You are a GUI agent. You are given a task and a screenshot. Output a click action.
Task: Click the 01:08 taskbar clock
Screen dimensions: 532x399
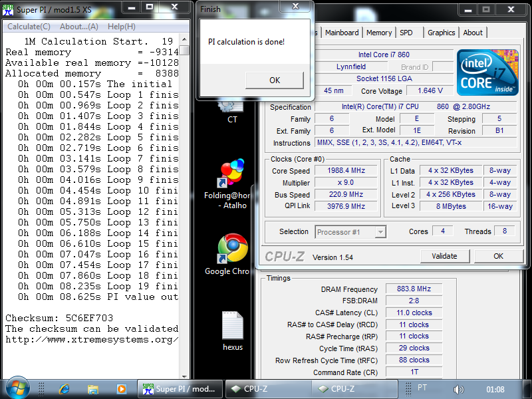click(495, 389)
